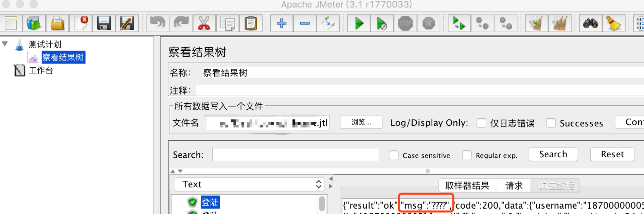Image resolution: width=644 pixels, height=216 pixels.
Task: Collapse the 测试计划 tree node
Action: click(x=5, y=44)
